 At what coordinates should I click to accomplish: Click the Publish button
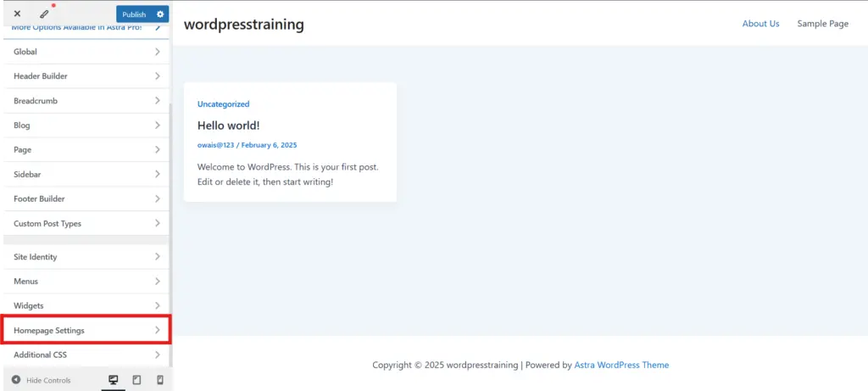pyautogui.click(x=135, y=14)
